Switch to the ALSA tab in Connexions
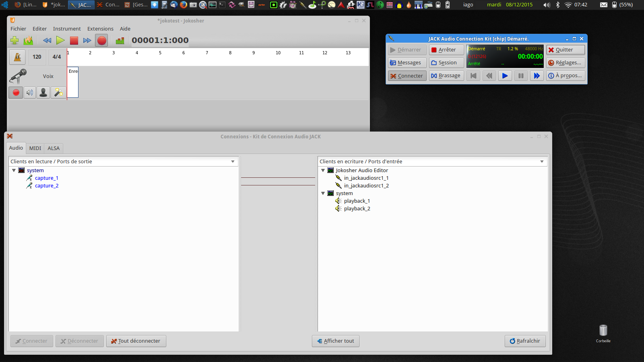 (54, 148)
